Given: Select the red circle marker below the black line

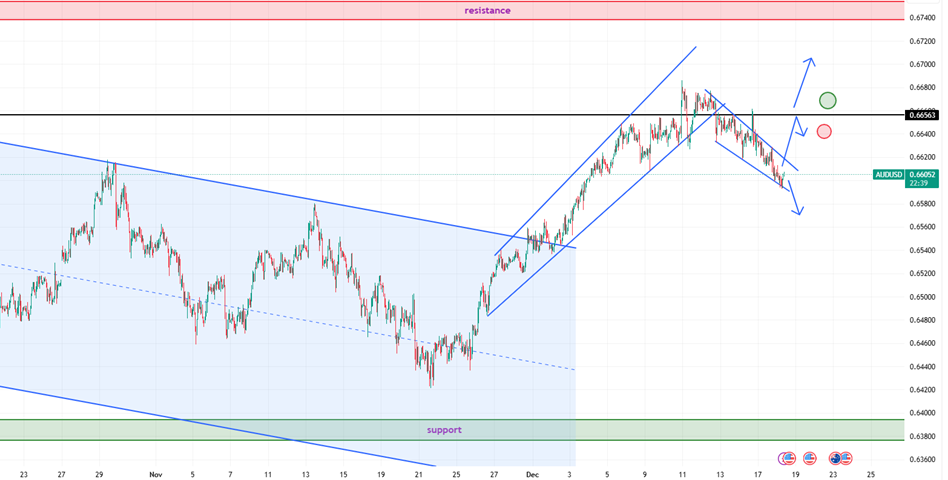Looking at the screenshot, I should tap(824, 131).
